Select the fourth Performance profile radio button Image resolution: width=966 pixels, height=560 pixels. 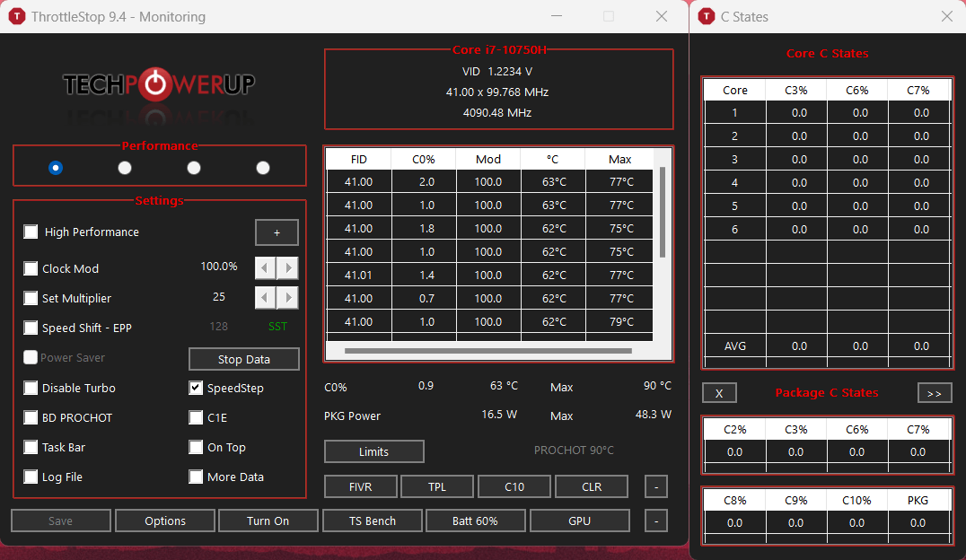(263, 168)
